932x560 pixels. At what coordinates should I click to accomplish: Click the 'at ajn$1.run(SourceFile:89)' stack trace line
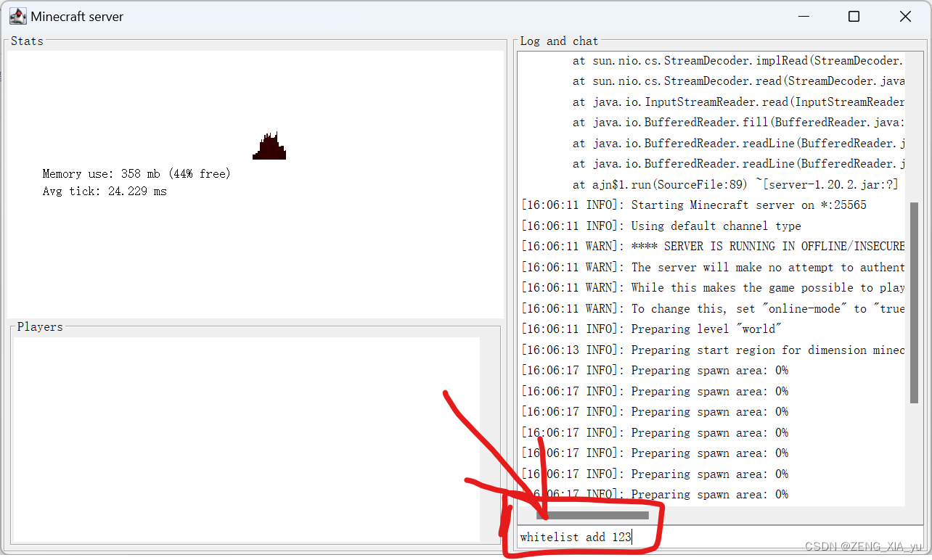(x=735, y=185)
